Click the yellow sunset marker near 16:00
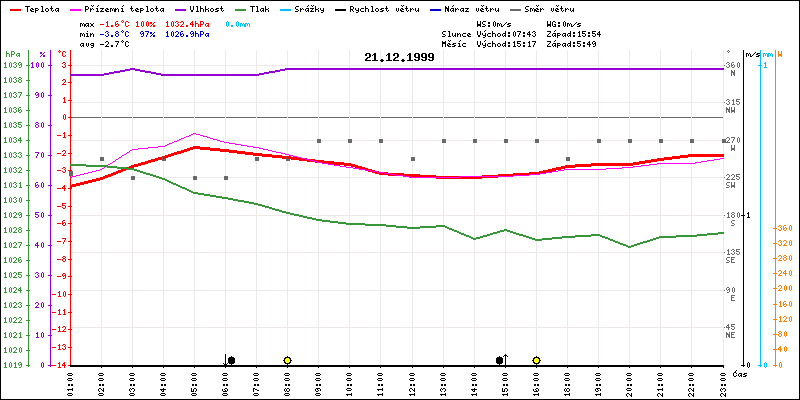The height and width of the screenshot is (400, 800). pyautogui.click(x=536, y=360)
